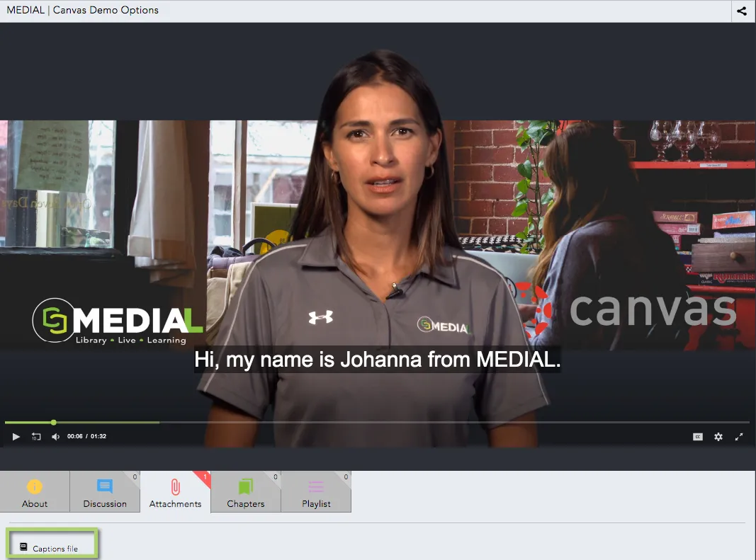Image resolution: width=756 pixels, height=560 pixels.
Task: Click the MEDIAL | Canvas Demo Options title
Action: [x=82, y=10]
